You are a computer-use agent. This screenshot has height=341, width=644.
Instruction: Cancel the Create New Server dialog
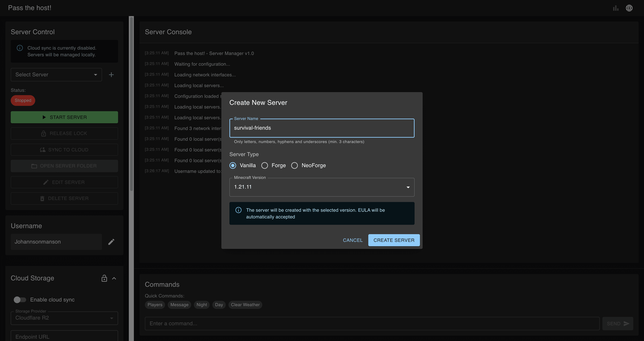353,240
